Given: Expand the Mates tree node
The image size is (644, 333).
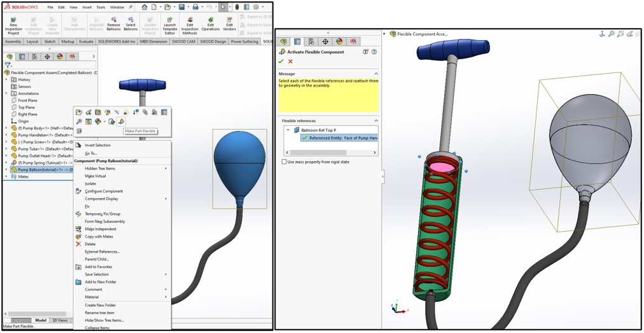Looking at the screenshot, I should [x=6, y=176].
